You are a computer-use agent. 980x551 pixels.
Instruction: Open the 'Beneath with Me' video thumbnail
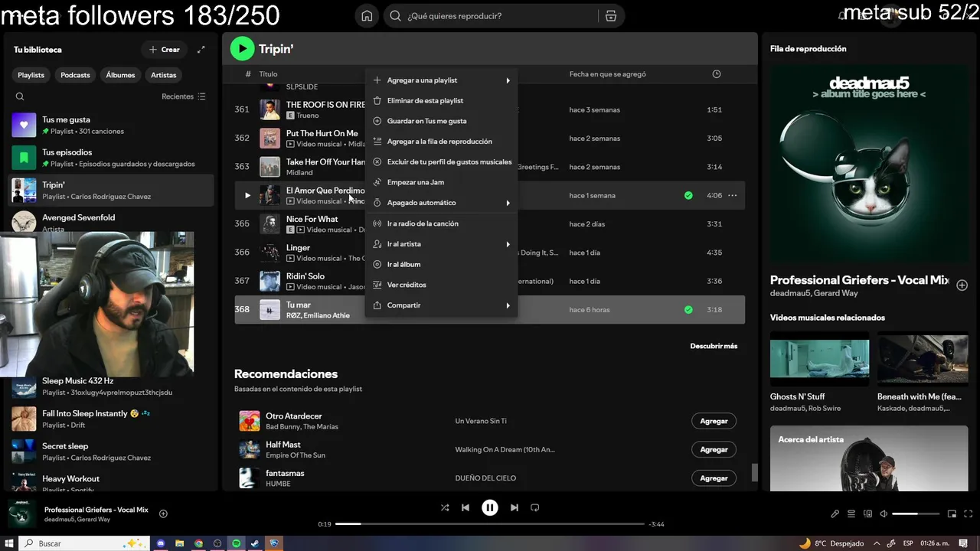(923, 359)
